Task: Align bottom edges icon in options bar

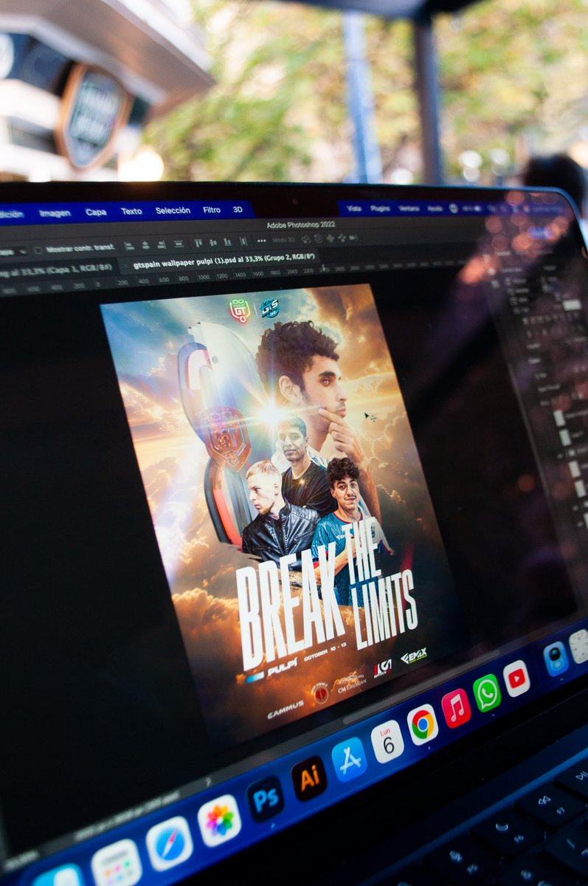Action: [227, 241]
